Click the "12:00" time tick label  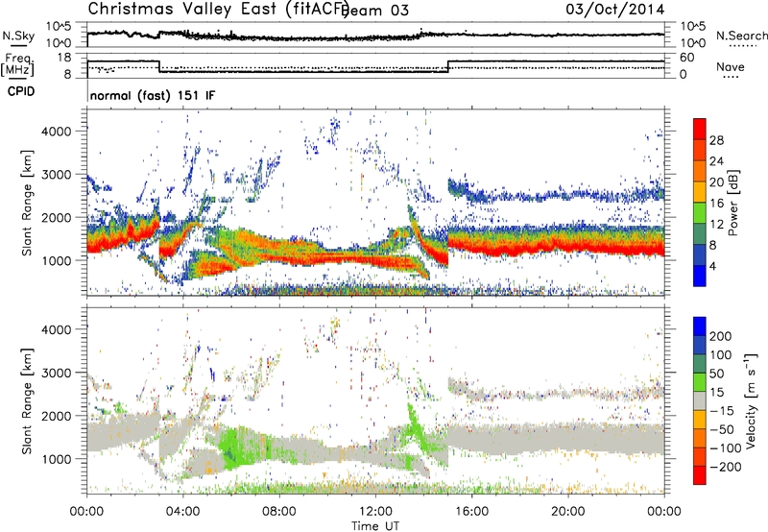(x=375, y=512)
